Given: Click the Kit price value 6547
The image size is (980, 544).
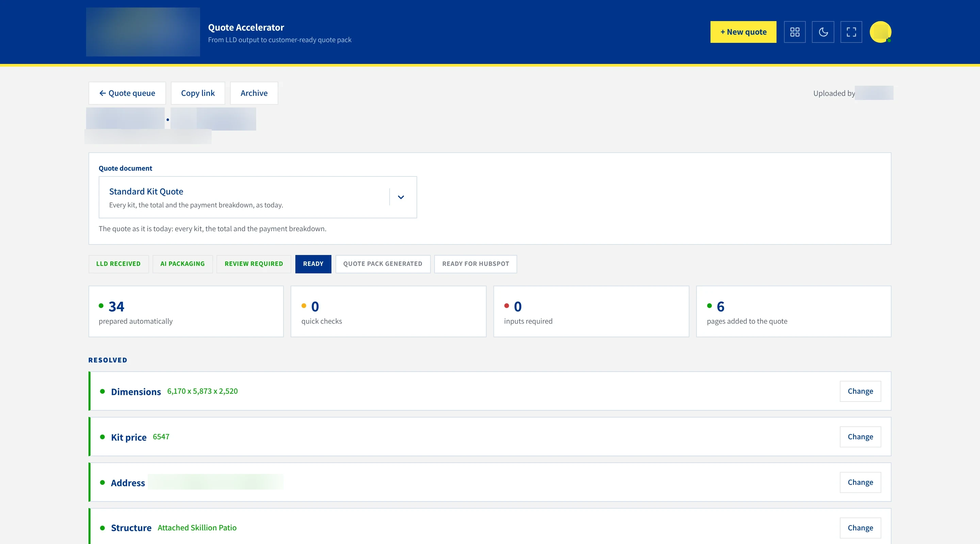Looking at the screenshot, I should tap(161, 437).
